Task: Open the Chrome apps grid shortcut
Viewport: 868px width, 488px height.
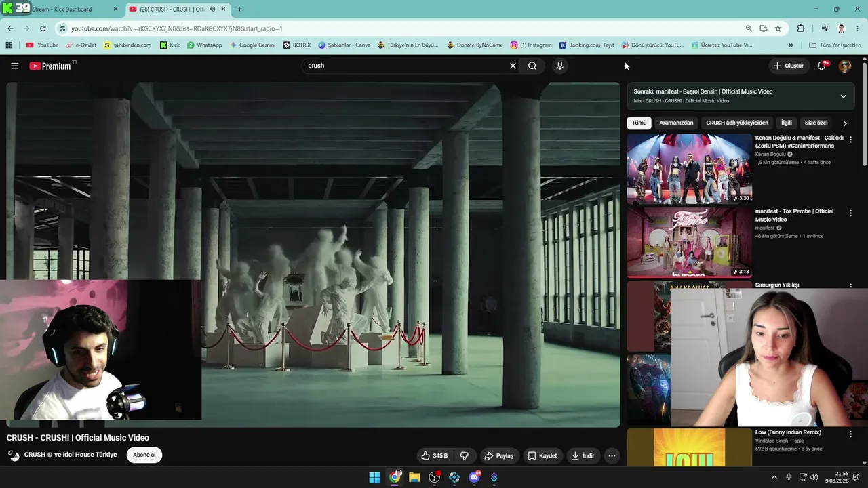Action: click(x=9, y=45)
